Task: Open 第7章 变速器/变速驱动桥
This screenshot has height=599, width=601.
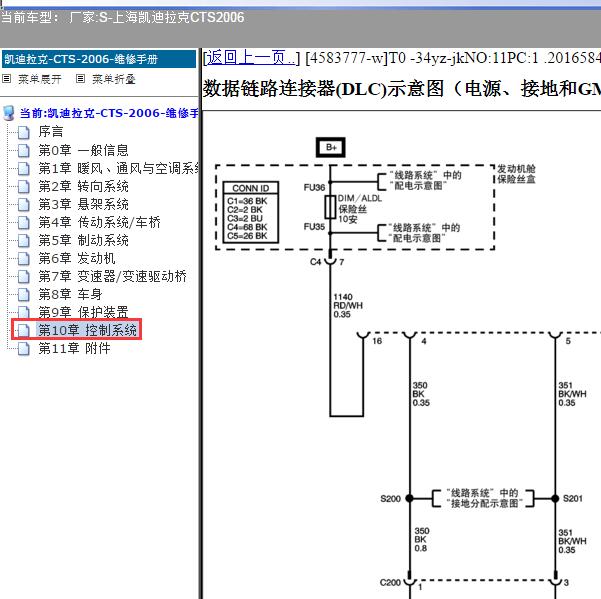Action: [x=112, y=276]
